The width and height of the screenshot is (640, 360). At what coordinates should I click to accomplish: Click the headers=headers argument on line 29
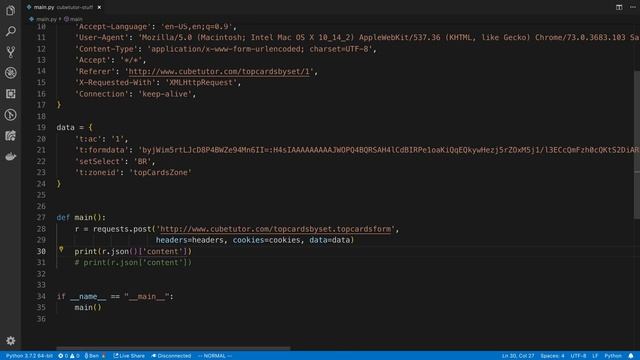point(190,240)
